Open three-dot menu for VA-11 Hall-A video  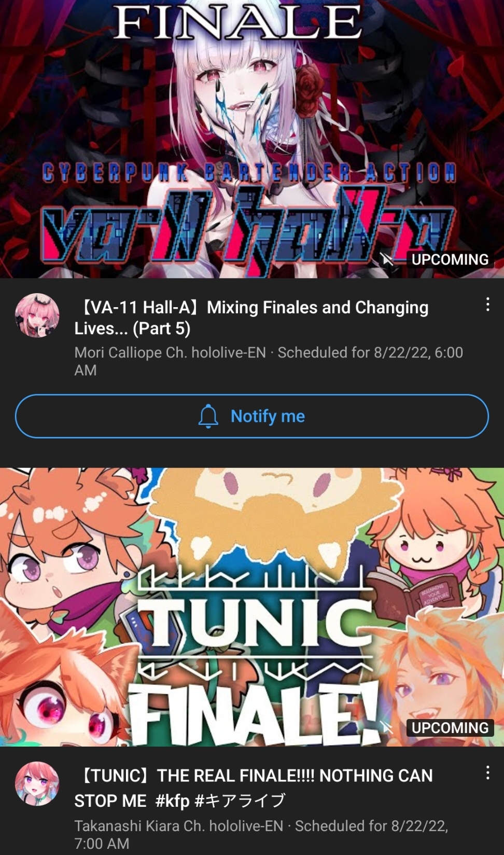(x=487, y=305)
